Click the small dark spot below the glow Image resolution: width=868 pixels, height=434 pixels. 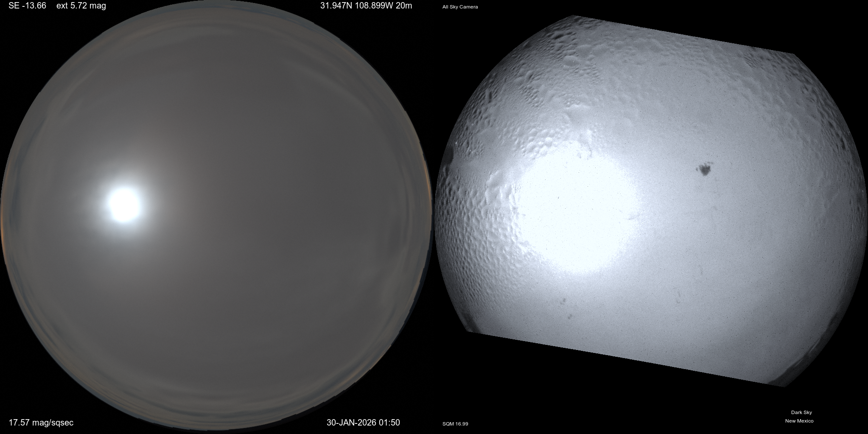563,302
